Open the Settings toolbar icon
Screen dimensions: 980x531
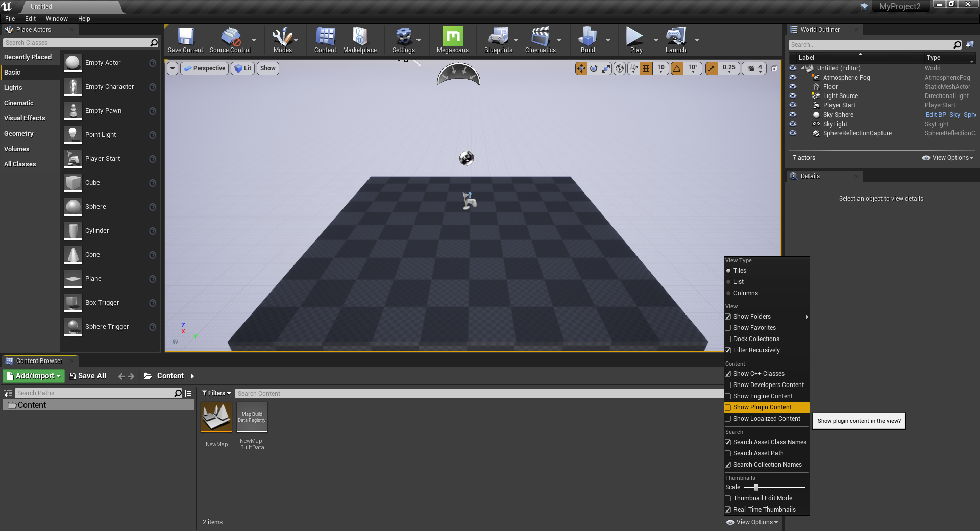pos(404,40)
